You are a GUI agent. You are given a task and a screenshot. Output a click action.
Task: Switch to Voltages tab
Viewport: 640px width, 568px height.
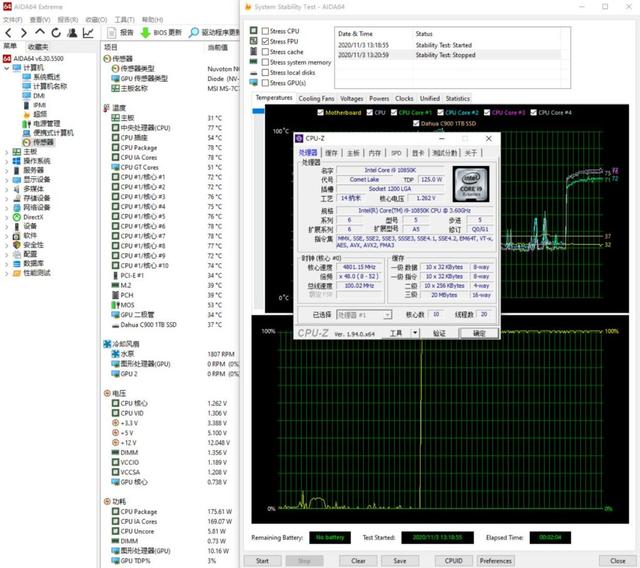click(351, 98)
